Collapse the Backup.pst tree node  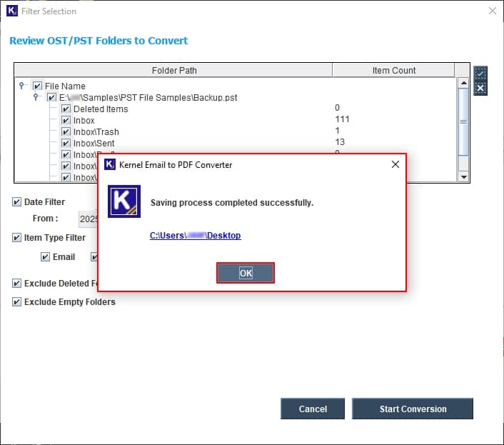(x=36, y=96)
